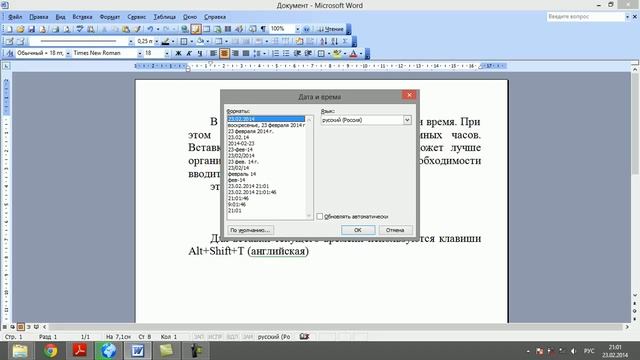Click the Reading mode (Чтение) button
Screen dimensions: 640x360
(x=331, y=29)
